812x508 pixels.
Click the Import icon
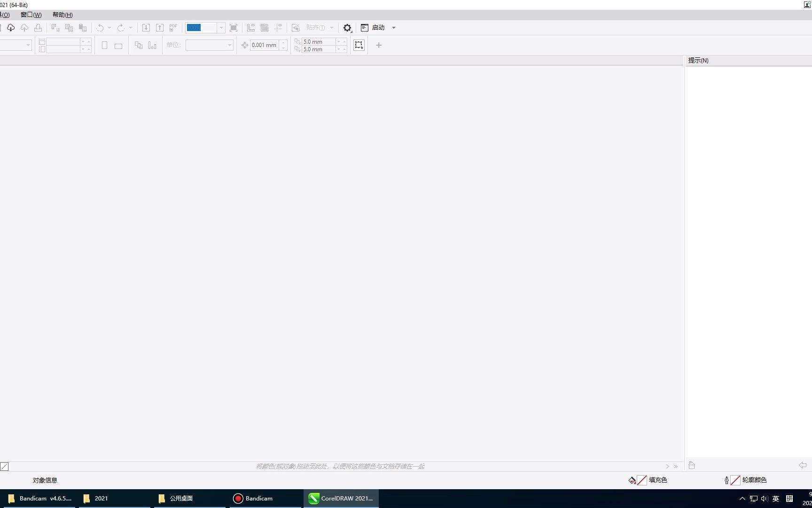click(x=146, y=28)
